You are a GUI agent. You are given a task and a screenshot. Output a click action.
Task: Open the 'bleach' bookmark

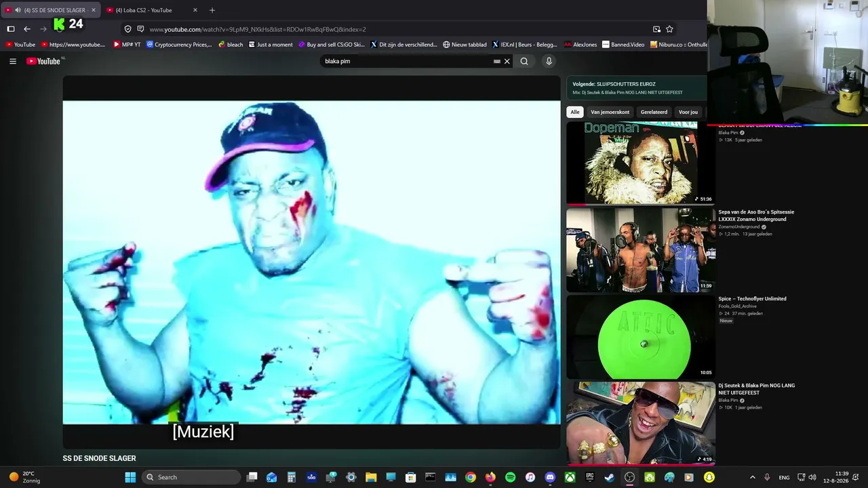[x=231, y=45]
